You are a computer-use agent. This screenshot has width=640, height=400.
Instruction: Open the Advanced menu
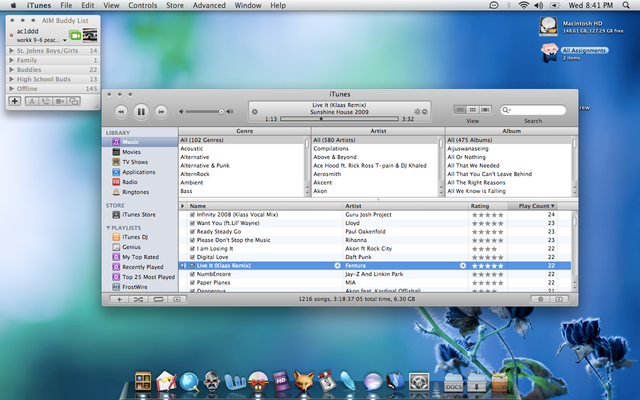tap(209, 6)
